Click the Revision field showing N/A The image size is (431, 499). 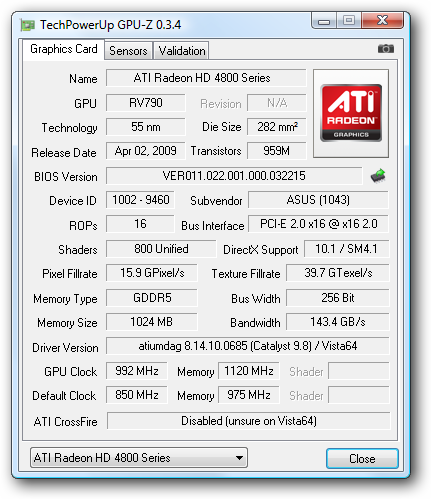coord(277,103)
